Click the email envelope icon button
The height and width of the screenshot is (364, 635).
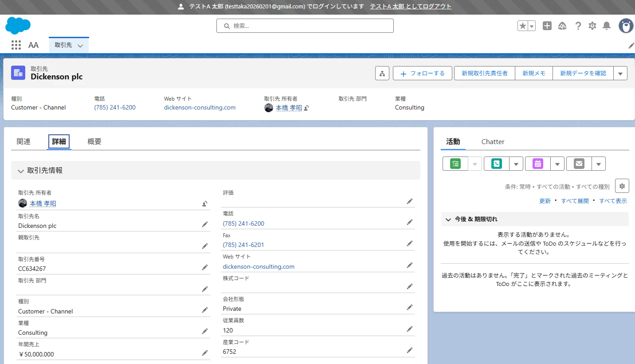point(579,164)
